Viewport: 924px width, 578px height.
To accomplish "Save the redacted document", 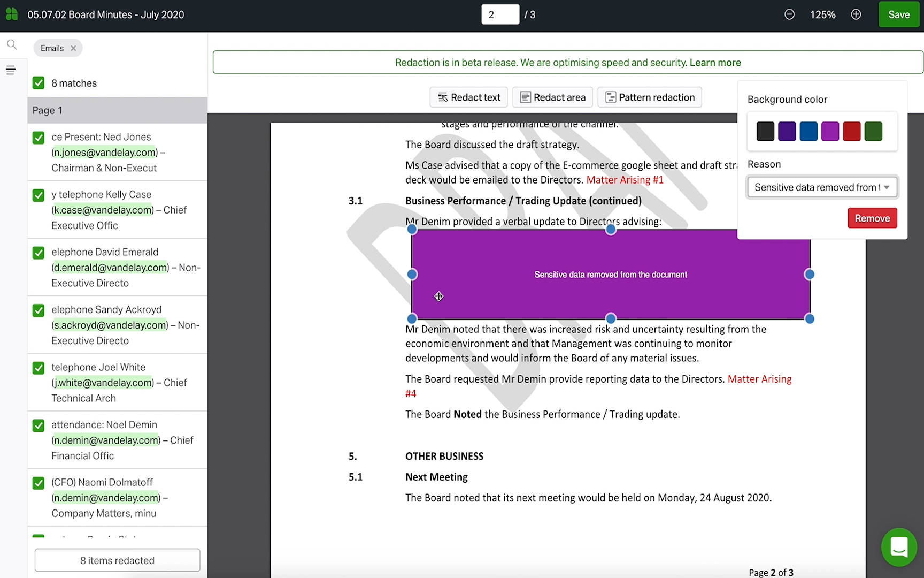I will 898,14.
